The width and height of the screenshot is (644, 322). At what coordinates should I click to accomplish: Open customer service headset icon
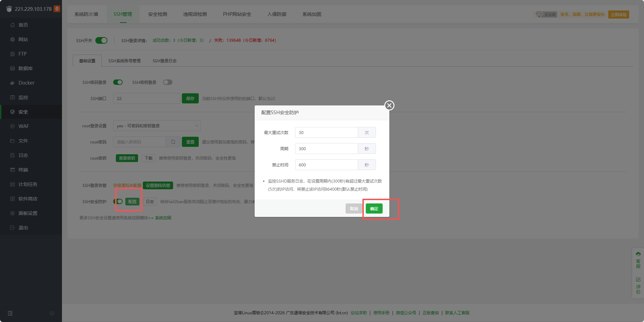638,254
